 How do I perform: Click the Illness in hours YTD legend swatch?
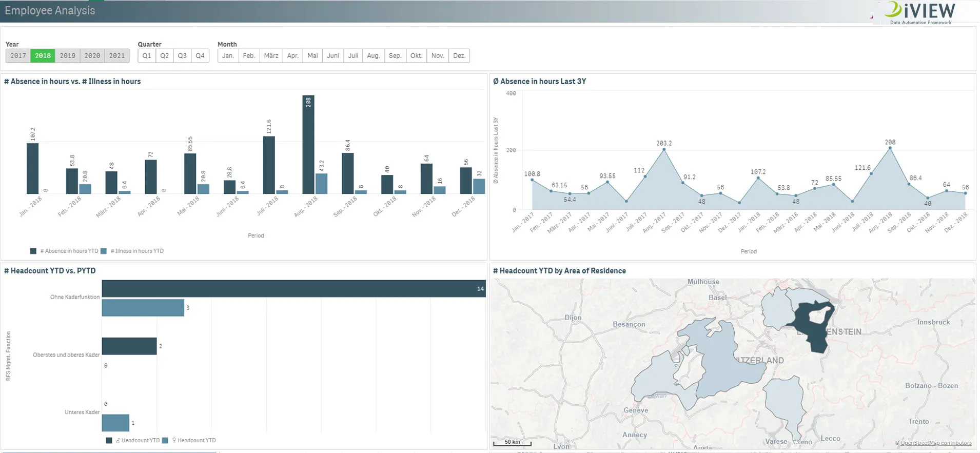(104, 251)
